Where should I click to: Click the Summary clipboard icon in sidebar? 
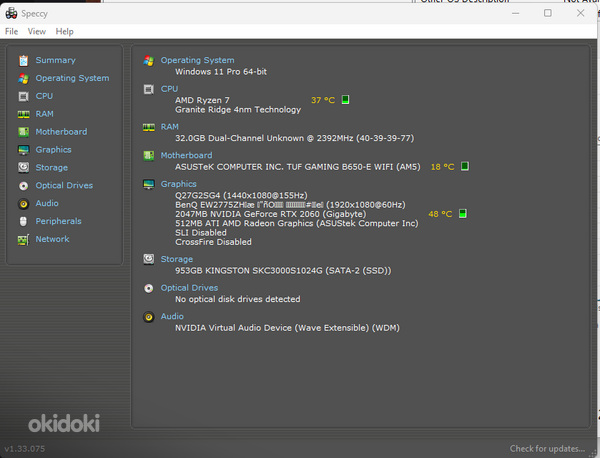(23, 60)
